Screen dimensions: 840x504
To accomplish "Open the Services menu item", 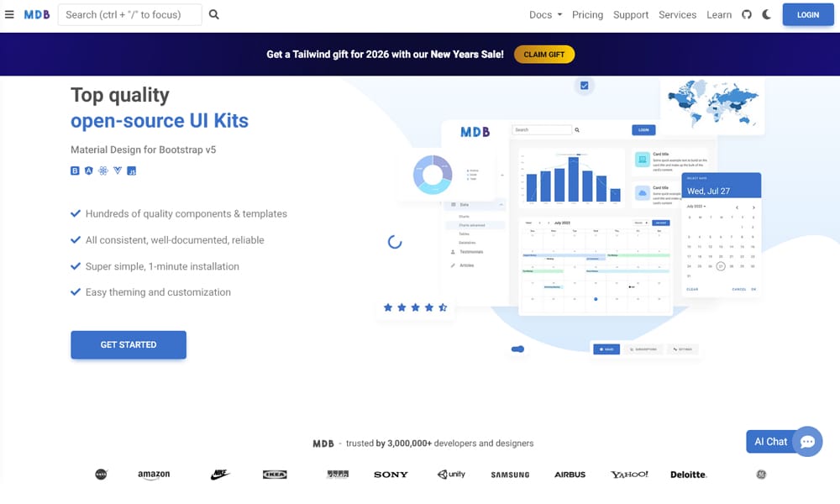I will click(x=677, y=15).
